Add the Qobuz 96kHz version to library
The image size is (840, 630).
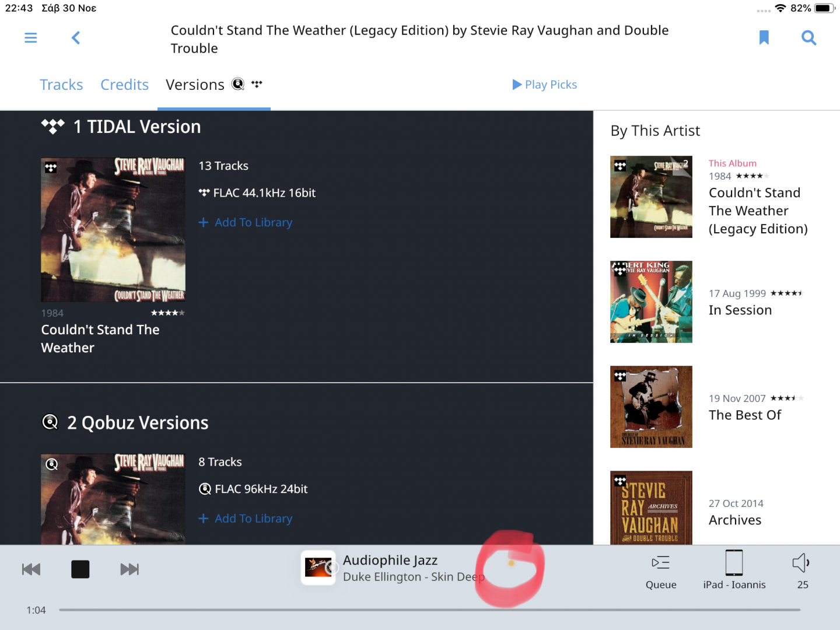point(245,519)
